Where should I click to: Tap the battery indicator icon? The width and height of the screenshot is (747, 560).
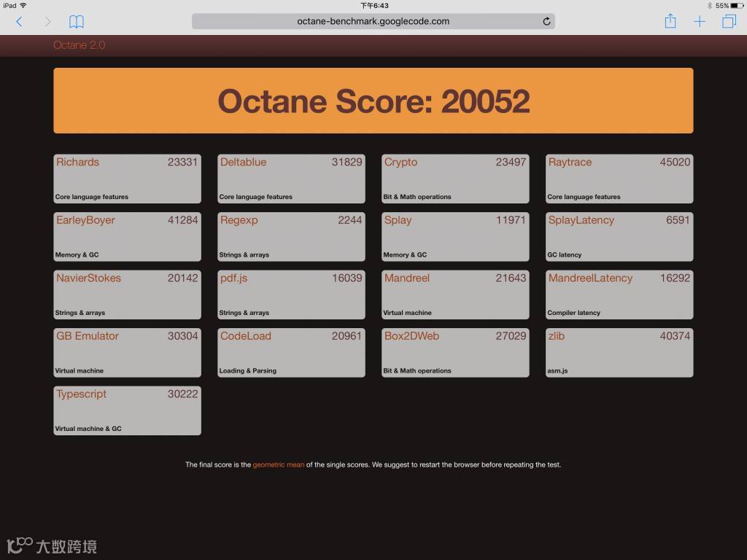[737, 6]
